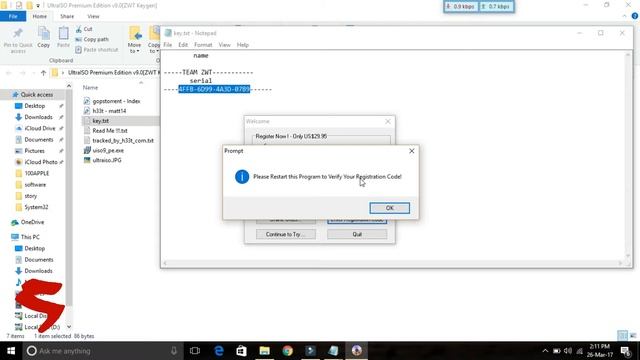Open the Notepad Edit menu
This screenshot has width=640, height=360.
pyautogui.click(x=183, y=45)
